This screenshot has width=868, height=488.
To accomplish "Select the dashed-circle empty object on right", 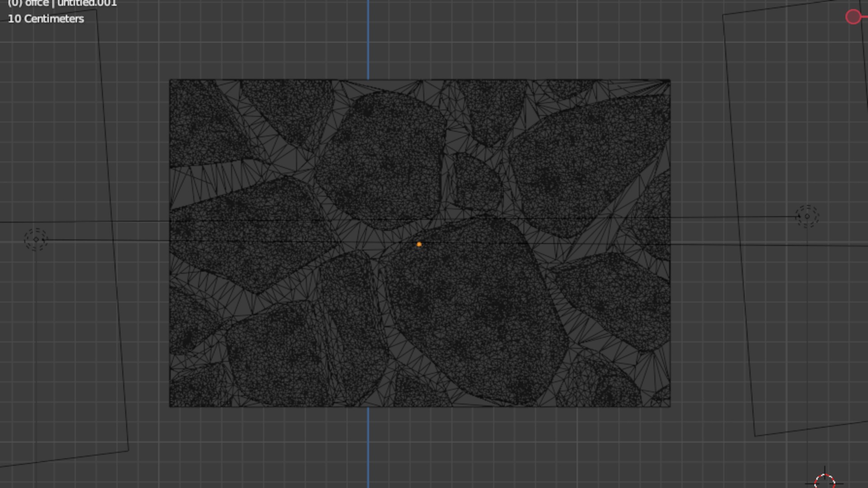I will (807, 216).
